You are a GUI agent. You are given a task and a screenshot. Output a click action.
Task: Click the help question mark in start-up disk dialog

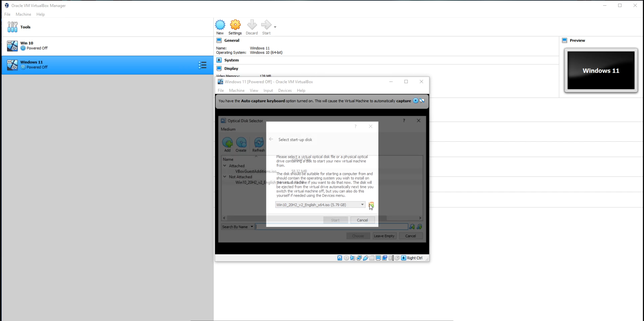point(356,126)
